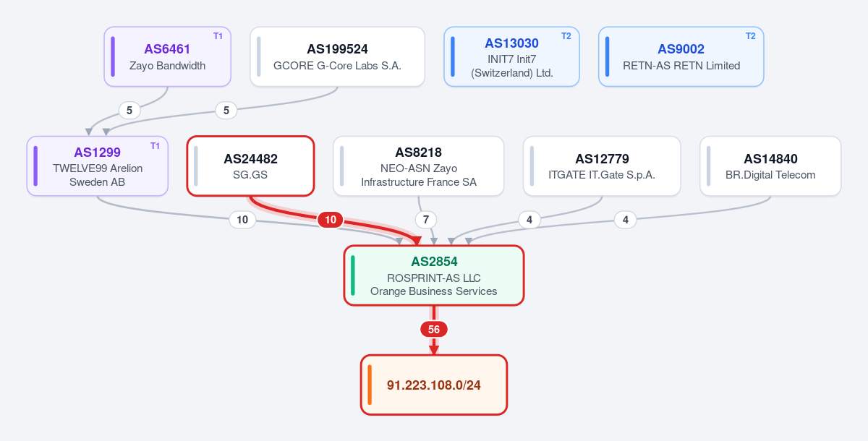Select the AS6461 Zayo Bandwidth node
Viewport: 868px width, 441px height.
pos(168,56)
